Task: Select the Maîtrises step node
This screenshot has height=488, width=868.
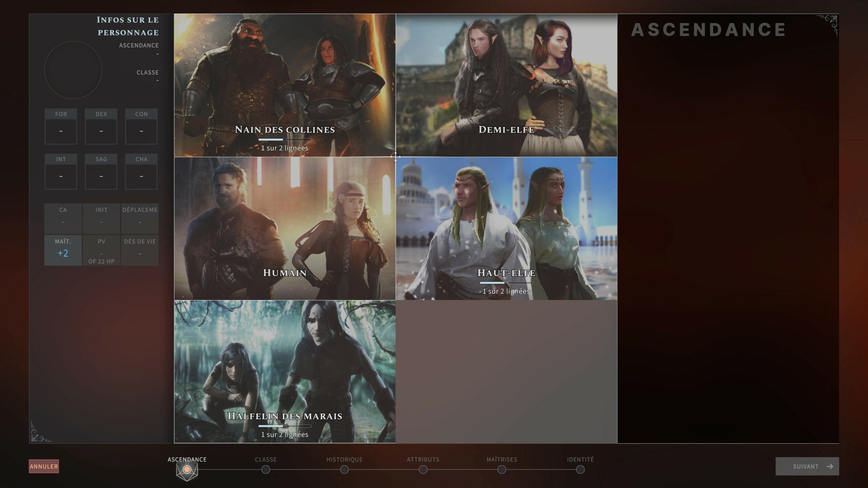Action: point(502,470)
